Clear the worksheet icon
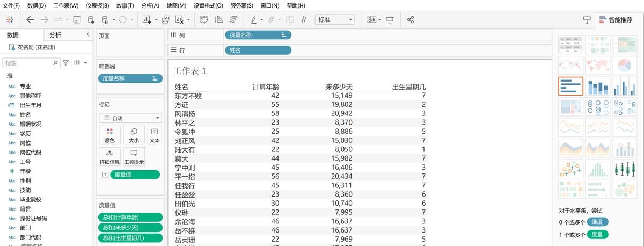 pyautogui.click(x=179, y=20)
